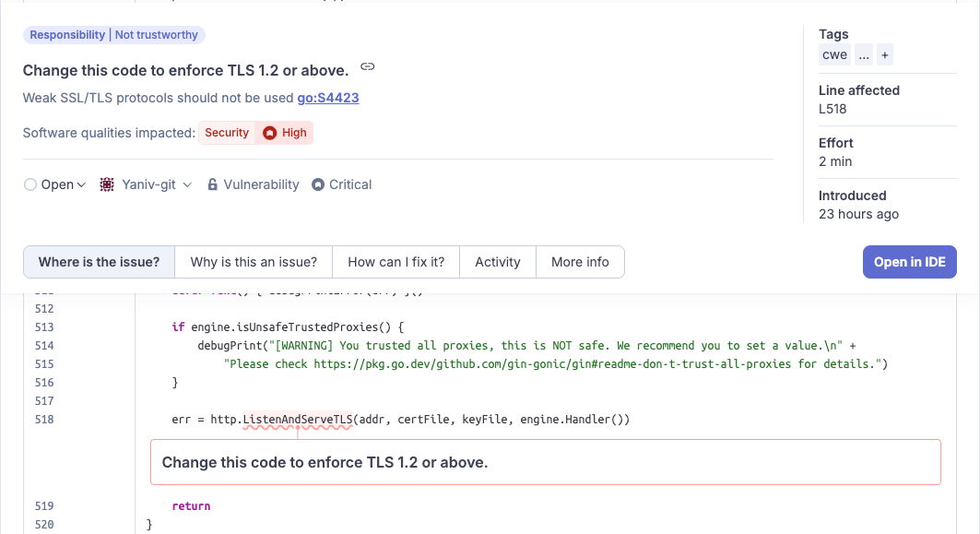Image resolution: width=980 pixels, height=534 pixels.
Task: Click the cwe tag chip
Action: pos(834,54)
